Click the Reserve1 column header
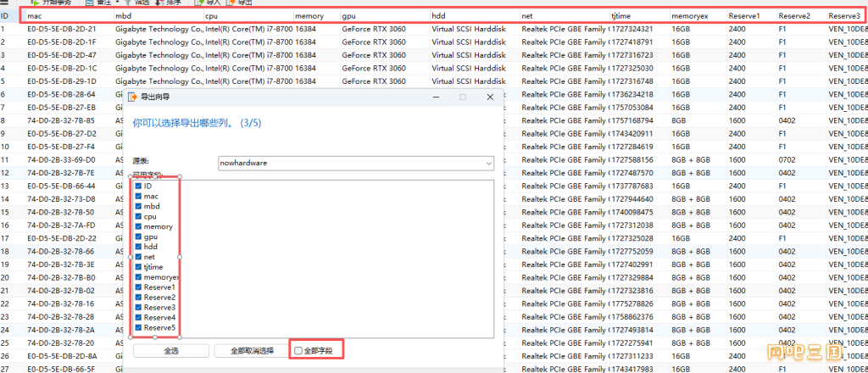868x373 pixels. (x=752, y=16)
